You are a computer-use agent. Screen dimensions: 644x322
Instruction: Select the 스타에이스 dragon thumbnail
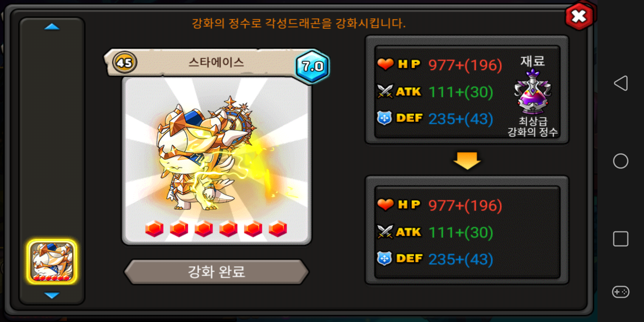(52, 261)
